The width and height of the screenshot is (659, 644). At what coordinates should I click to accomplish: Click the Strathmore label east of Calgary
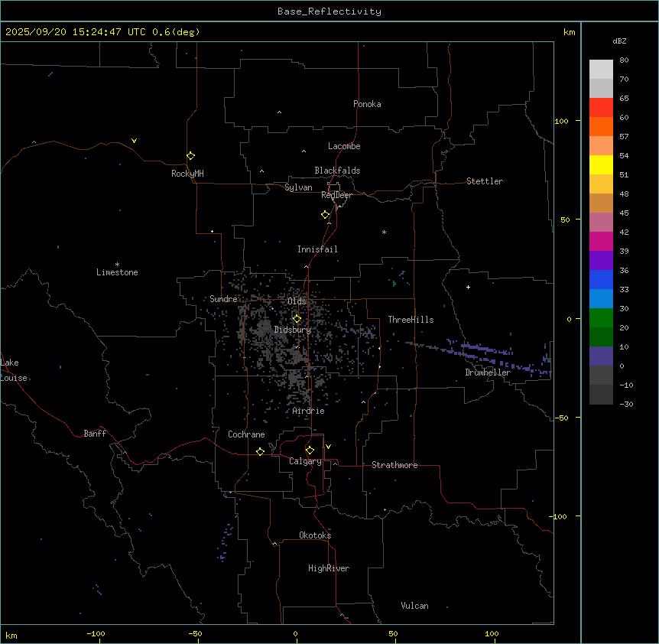(x=394, y=465)
